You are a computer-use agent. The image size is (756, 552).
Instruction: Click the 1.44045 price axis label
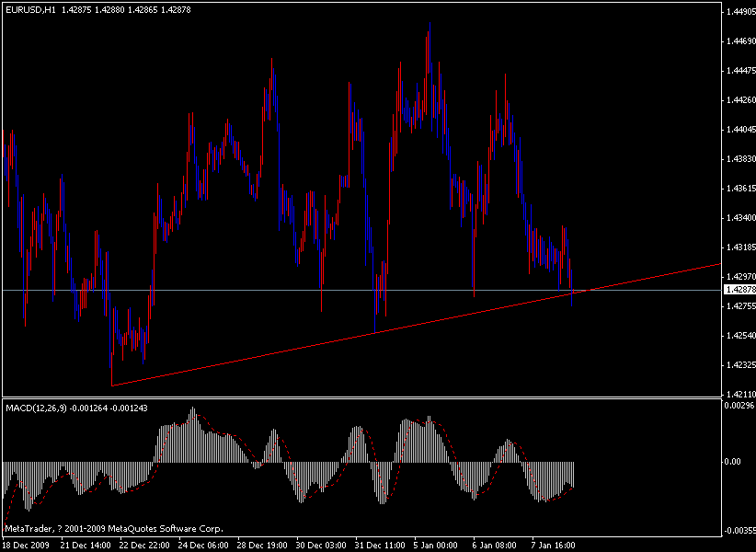pos(739,130)
